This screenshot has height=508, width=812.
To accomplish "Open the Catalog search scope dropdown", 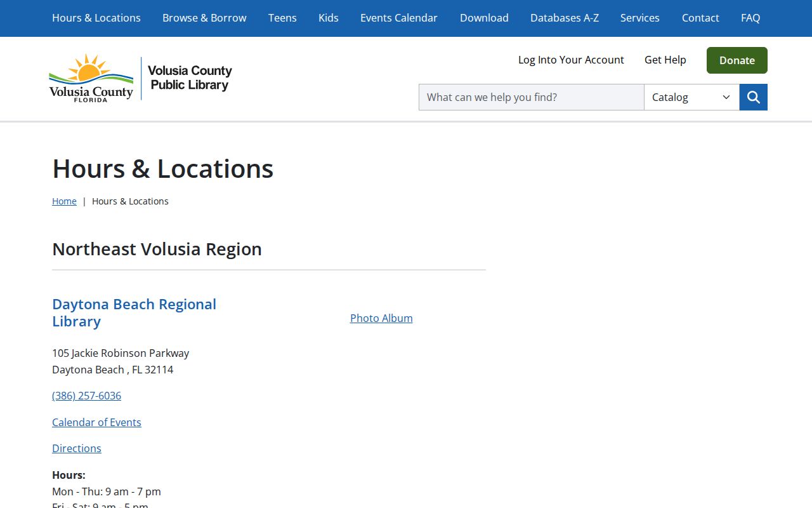I will coord(691,97).
